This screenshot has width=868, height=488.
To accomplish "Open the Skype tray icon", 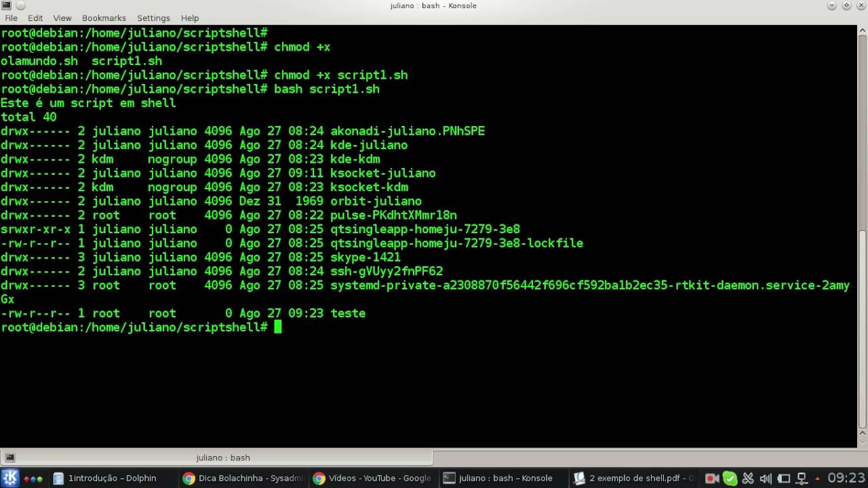I will (x=730, y=479).
